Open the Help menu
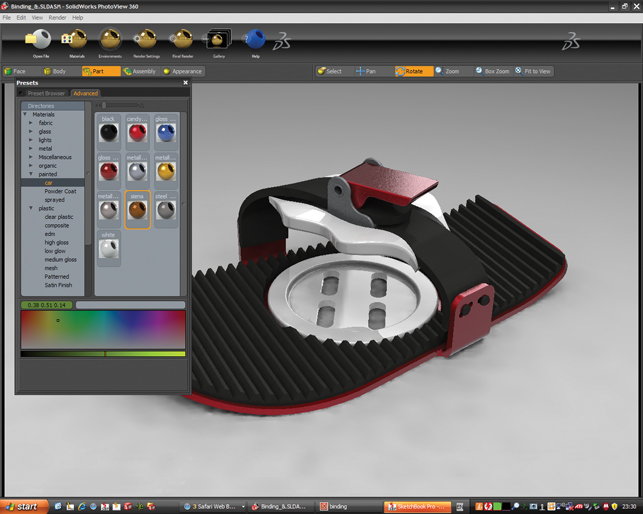 point(78,18)
